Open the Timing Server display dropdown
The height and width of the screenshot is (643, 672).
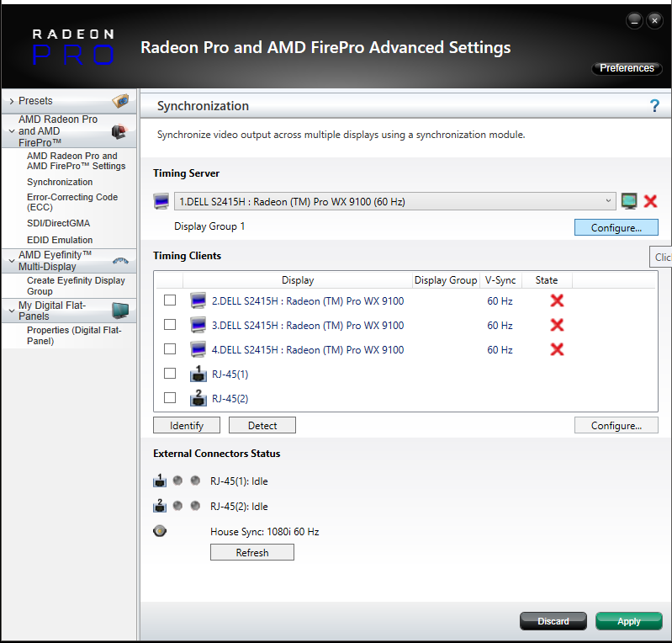[x=394, y=201]
